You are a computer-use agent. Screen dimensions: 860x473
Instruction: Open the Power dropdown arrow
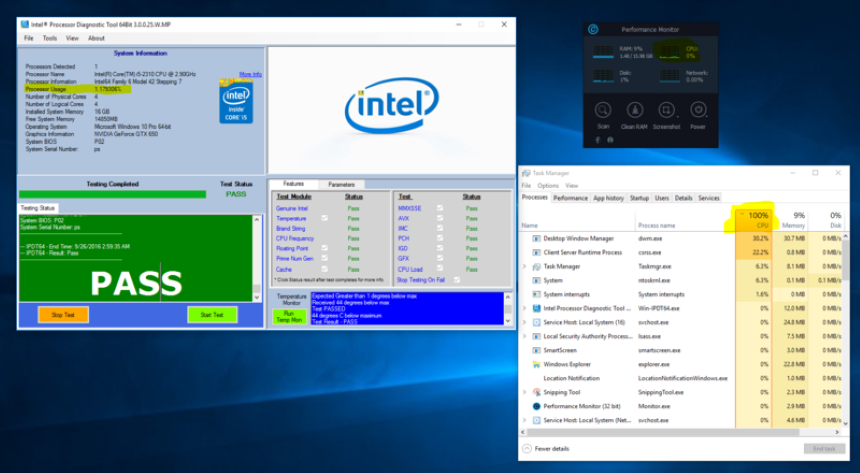[708, 116]
